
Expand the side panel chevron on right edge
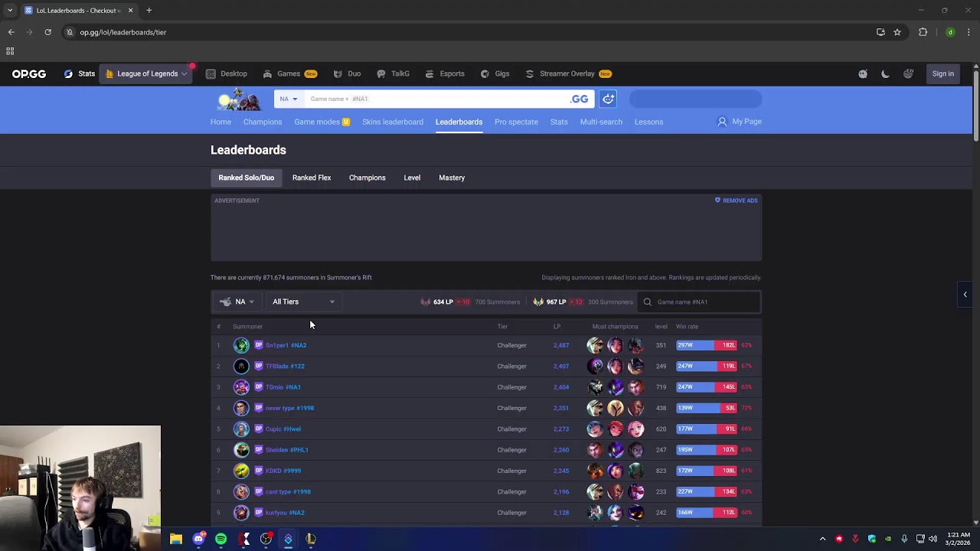[x=965, y=295]
